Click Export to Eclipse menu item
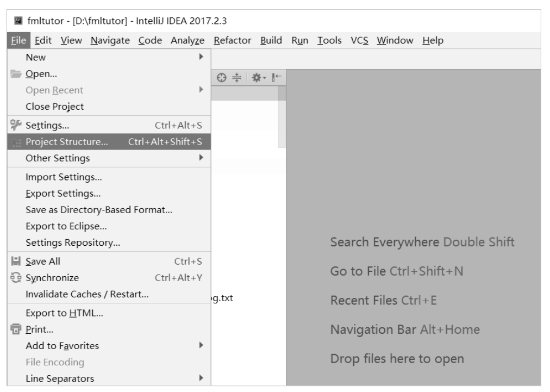Screen dimensions: 550x392 tap(66, 226)
